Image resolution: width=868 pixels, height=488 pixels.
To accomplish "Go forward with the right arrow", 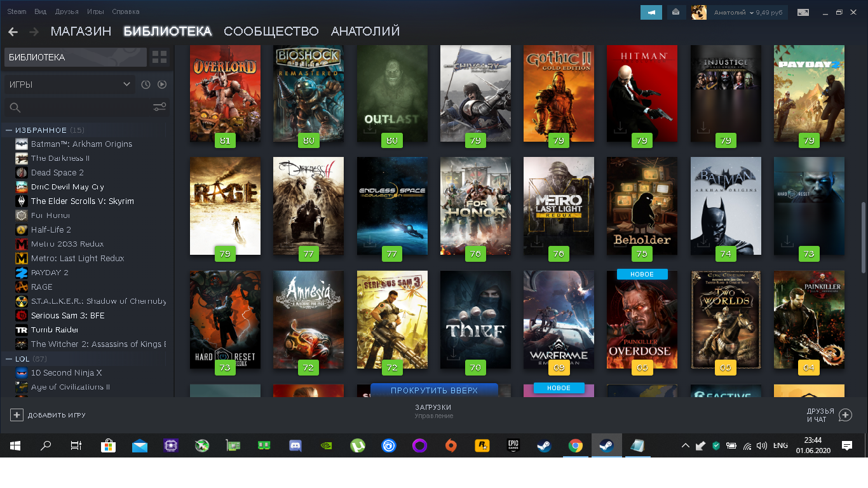I will pos(34,32).
